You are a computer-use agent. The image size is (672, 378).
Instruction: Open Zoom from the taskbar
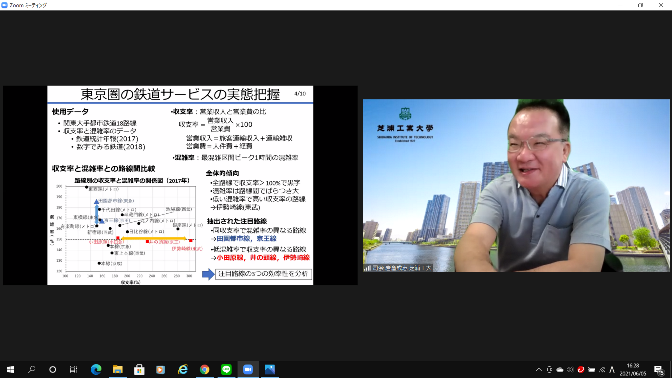coord(248,369)
